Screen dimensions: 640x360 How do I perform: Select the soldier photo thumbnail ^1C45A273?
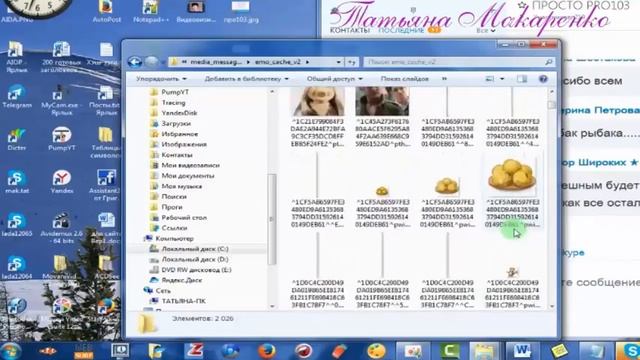(382, 101)
